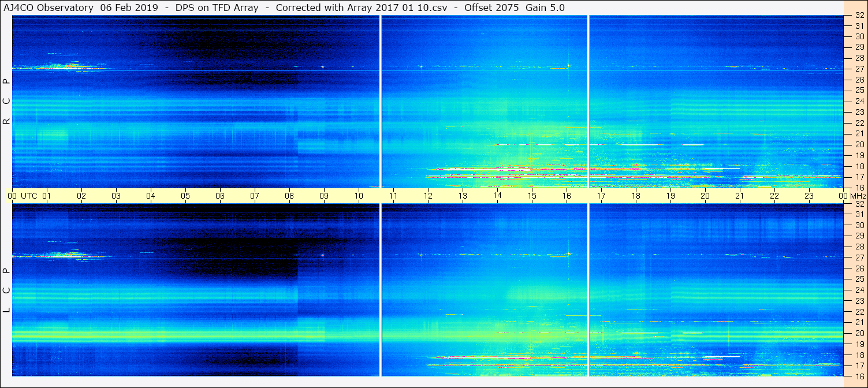868x388 pixels.
Task: Select hour 15 on the time axis
Action: (x=532, y=196)
